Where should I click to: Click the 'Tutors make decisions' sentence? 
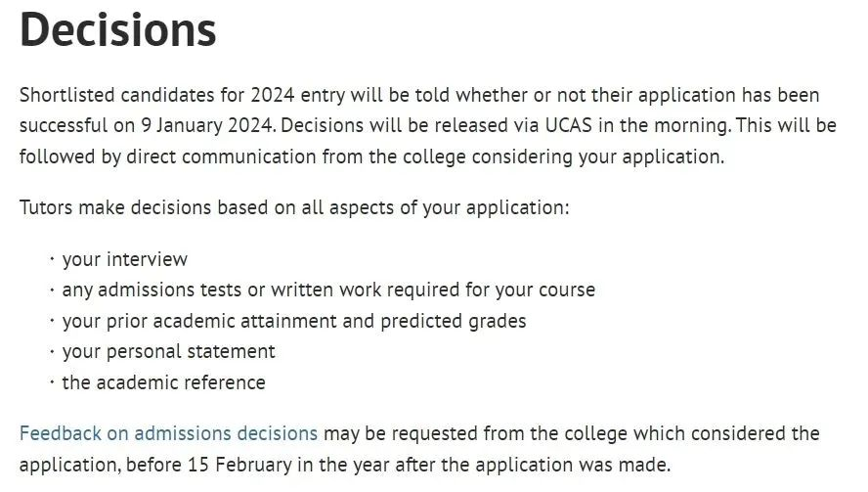point(293,207)
